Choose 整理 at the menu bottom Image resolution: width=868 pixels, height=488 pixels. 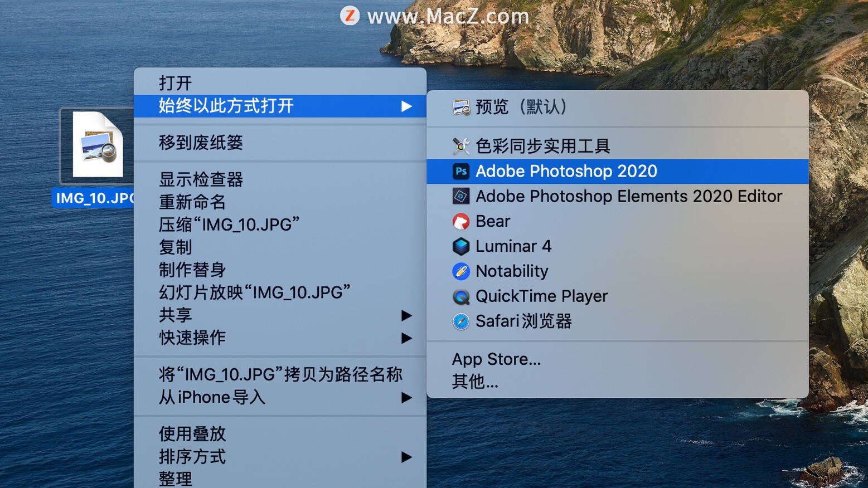tap(280, 478)
